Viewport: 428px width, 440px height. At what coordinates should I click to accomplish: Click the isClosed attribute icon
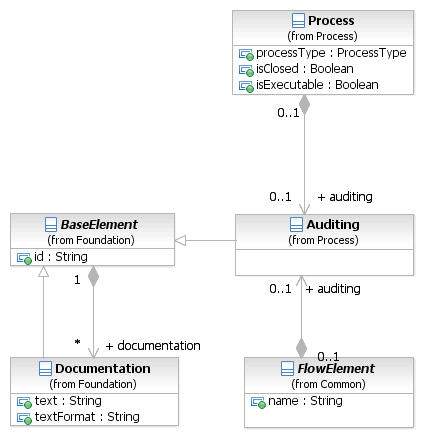tap(246, 70)
